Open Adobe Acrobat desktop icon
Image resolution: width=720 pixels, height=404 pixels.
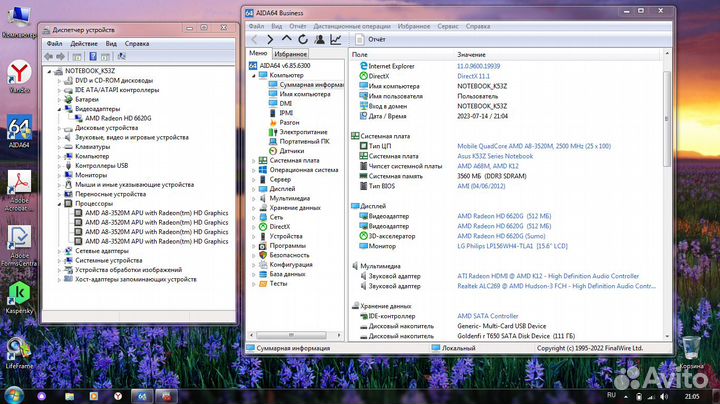point(19,190)
